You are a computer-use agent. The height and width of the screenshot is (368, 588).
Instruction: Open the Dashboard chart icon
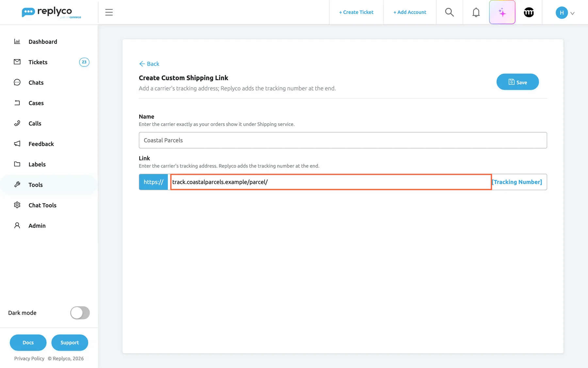pyautogui.click(x=17, y=42)
